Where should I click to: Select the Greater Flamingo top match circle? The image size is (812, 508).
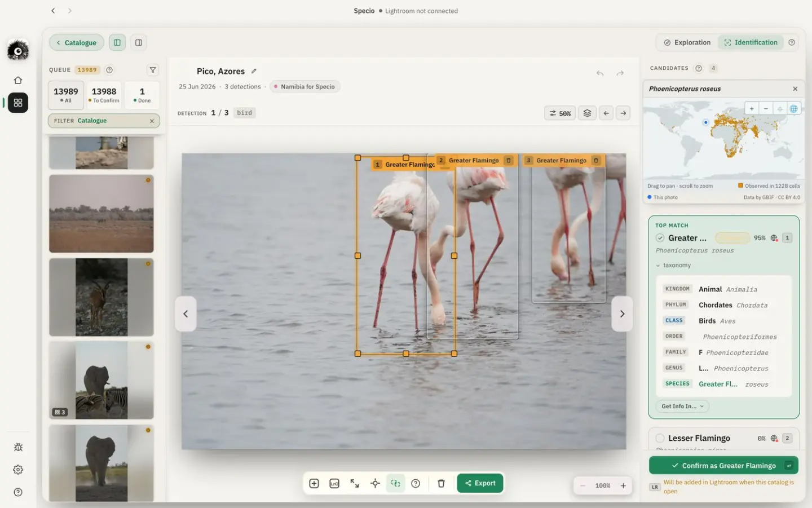[660, 238]
